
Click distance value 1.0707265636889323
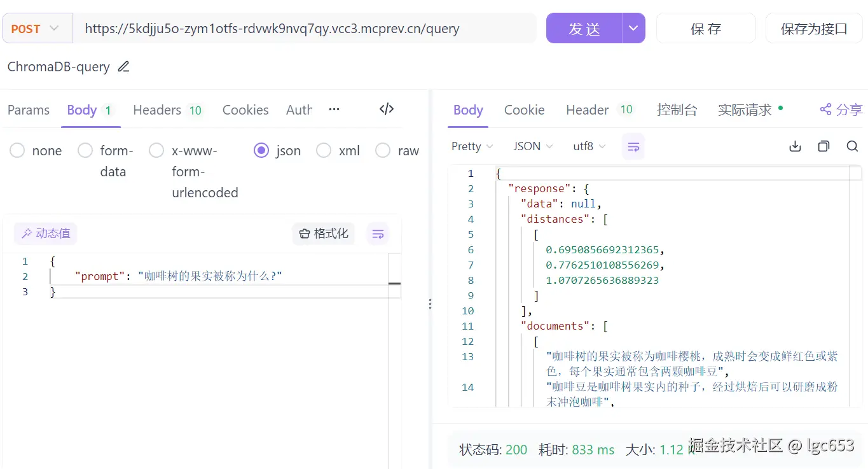(x=602, y=280)
